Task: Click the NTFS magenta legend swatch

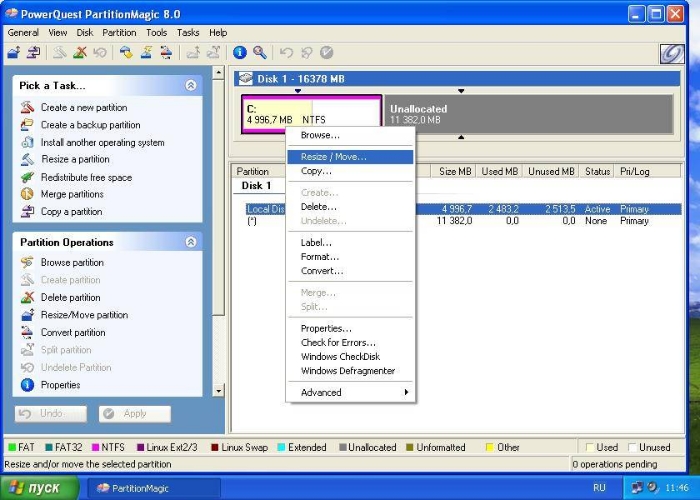Action: pos(96,448)
